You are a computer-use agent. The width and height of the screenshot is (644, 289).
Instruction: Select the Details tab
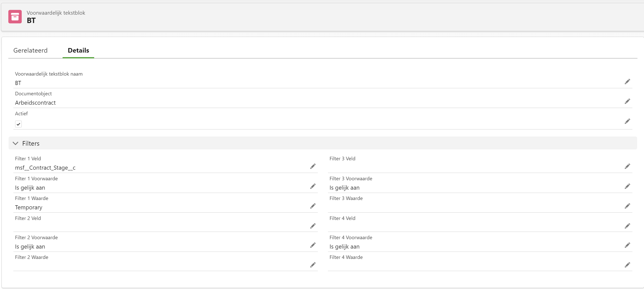click(x=78, y=50)
